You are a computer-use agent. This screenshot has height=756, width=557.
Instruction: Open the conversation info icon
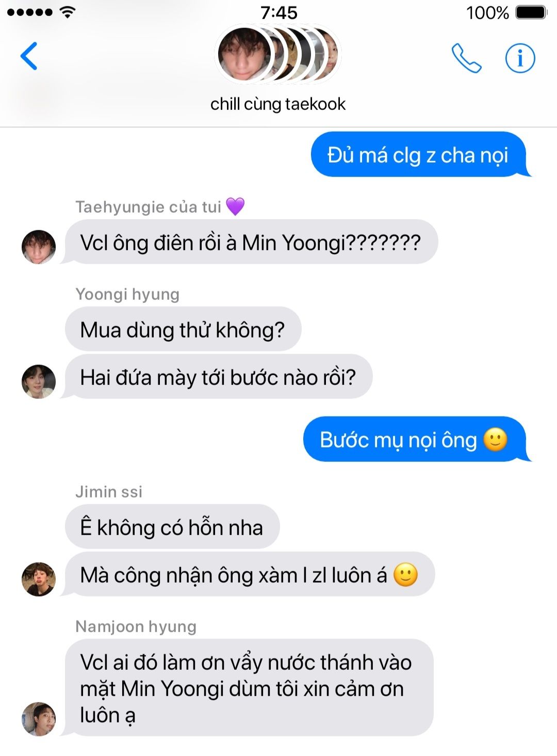pos(520,58)
